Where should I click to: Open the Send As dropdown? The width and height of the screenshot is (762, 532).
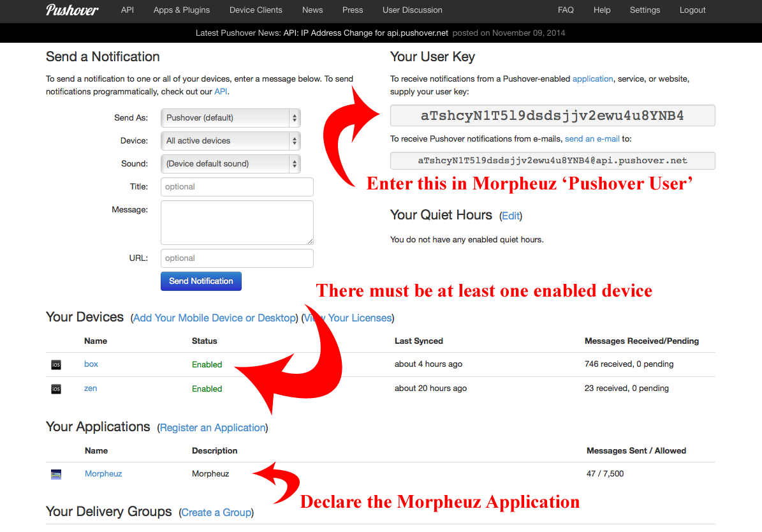point(231,117)
